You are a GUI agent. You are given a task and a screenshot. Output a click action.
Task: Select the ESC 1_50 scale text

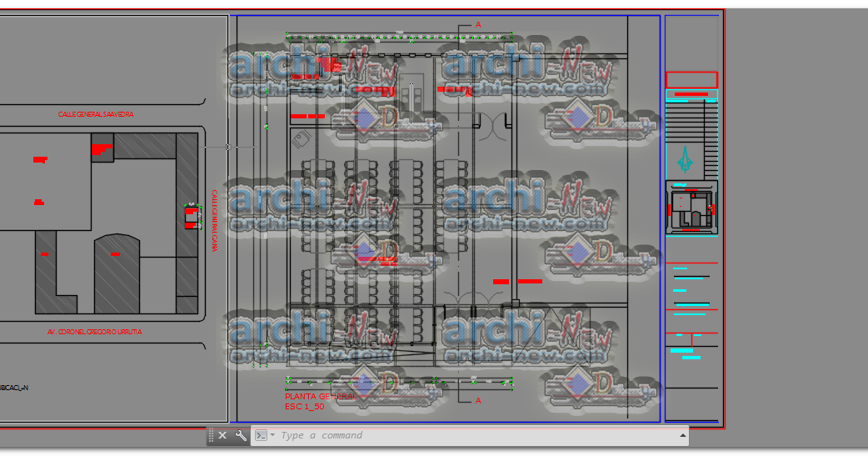pos(304,407)
